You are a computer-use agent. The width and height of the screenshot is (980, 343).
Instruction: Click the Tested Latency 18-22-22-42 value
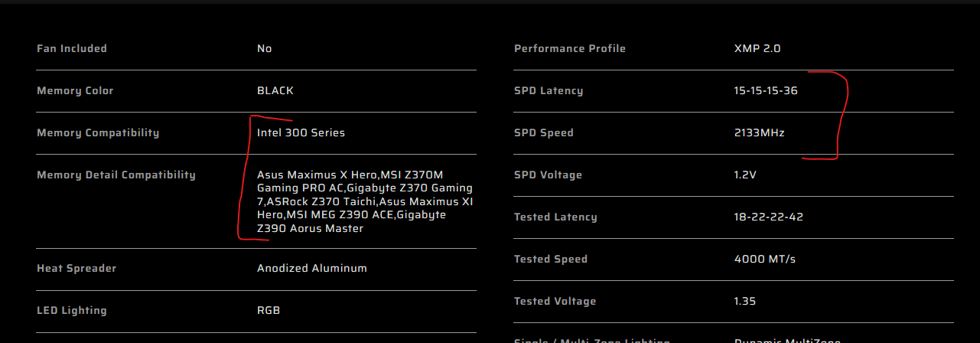coord(768,217)
